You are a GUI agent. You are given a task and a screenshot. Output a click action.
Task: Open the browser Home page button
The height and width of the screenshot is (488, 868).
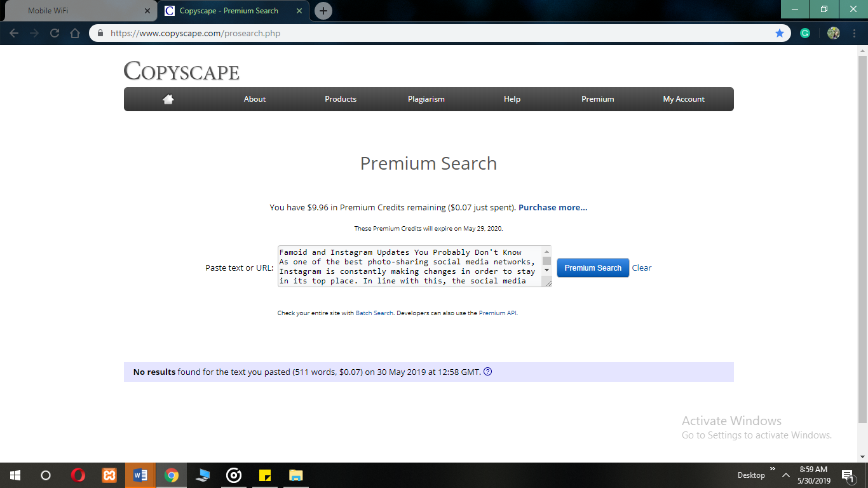pos(75,33)
